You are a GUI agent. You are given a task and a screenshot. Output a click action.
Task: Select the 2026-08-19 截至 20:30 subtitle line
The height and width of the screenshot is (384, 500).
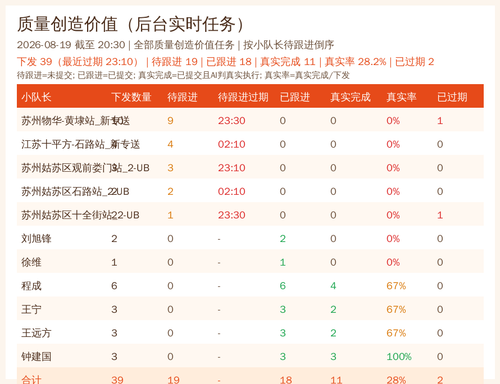click(175, 45)
